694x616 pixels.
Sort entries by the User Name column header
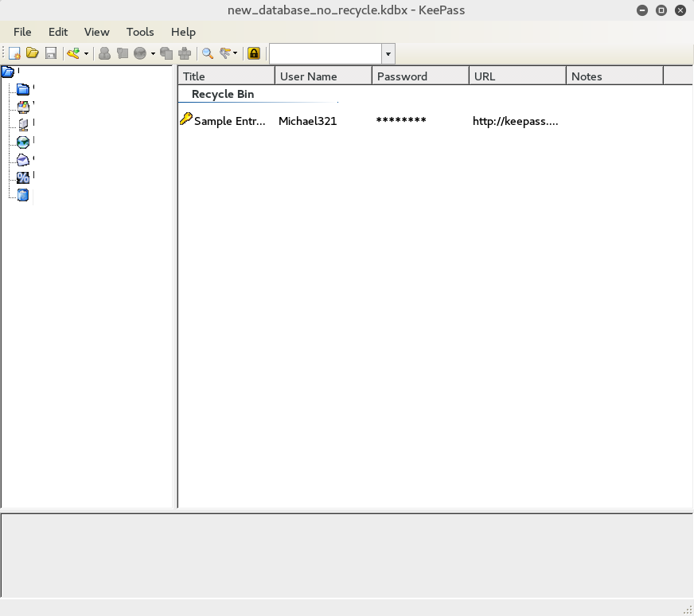coord(323,76)
